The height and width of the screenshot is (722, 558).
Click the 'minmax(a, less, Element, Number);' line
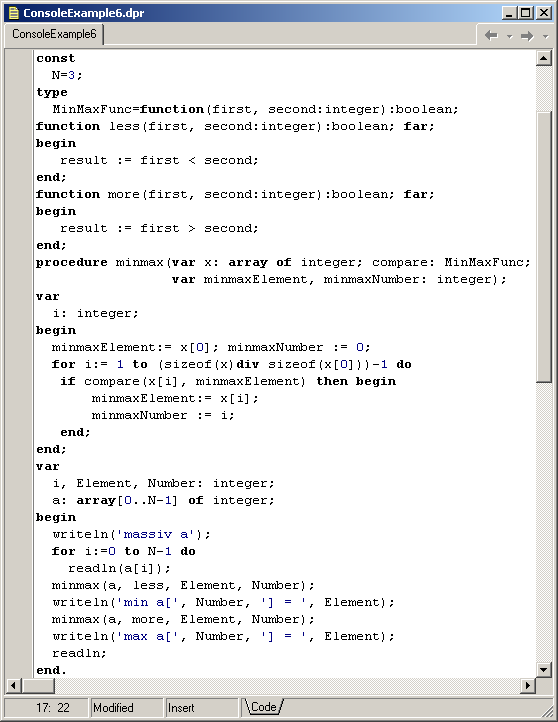[x=183, y=586]
